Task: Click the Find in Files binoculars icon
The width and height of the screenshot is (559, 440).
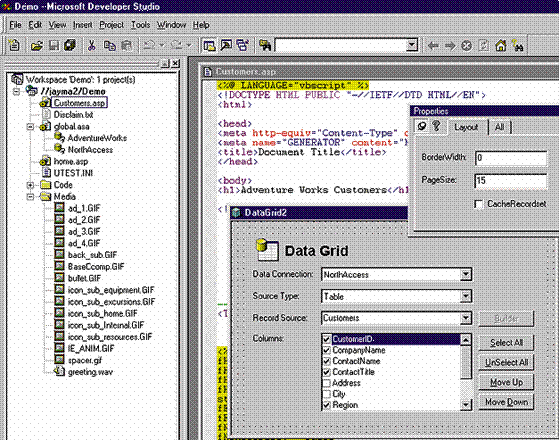Action: pyautogui.click(x=265, y=45)
